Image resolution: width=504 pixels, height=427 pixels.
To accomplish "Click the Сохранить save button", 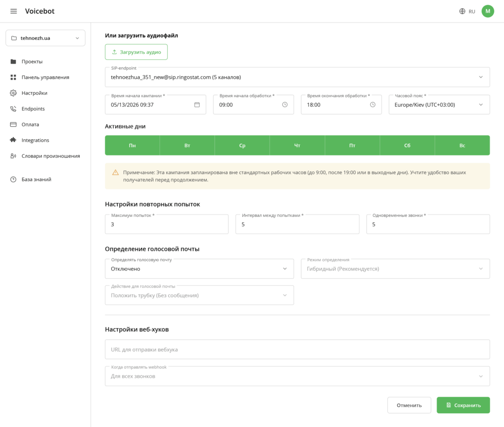I will point(463,405).
